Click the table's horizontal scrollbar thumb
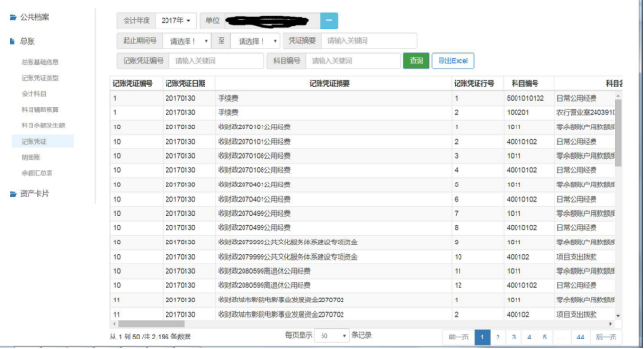 (150, 324)
